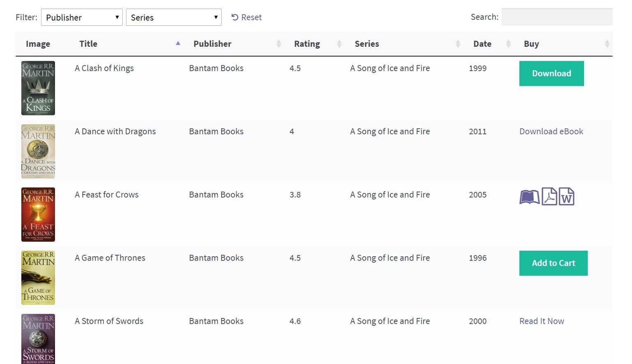Viewport: 632px width, 364px height.
Task: Click the open book icon for A Feast for Crows
Action: pos(529,197)
